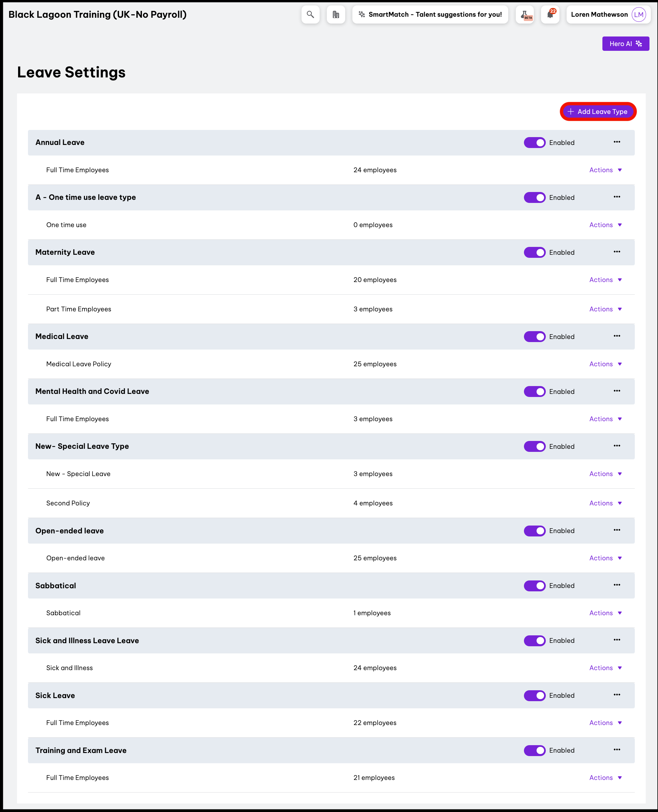Open the beta lab flask icon
Image resolution: width=658 pixels, height=812 pixels.
pos(525,14)
